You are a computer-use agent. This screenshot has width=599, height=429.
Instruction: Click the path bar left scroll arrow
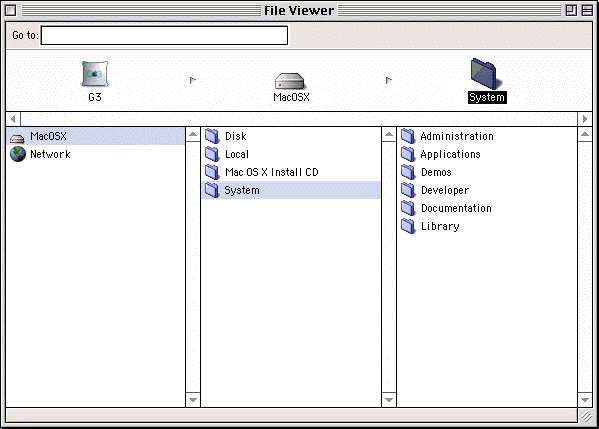coord(13,119)
